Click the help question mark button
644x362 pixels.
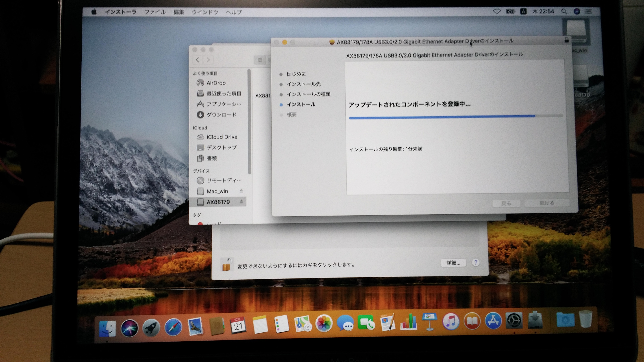click(476, 263)
